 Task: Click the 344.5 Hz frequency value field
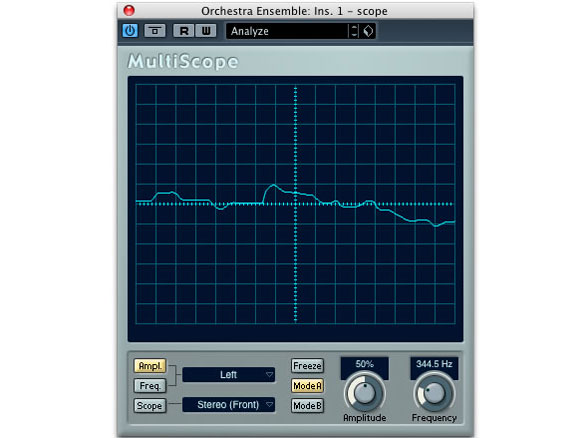tap(434, 364)
